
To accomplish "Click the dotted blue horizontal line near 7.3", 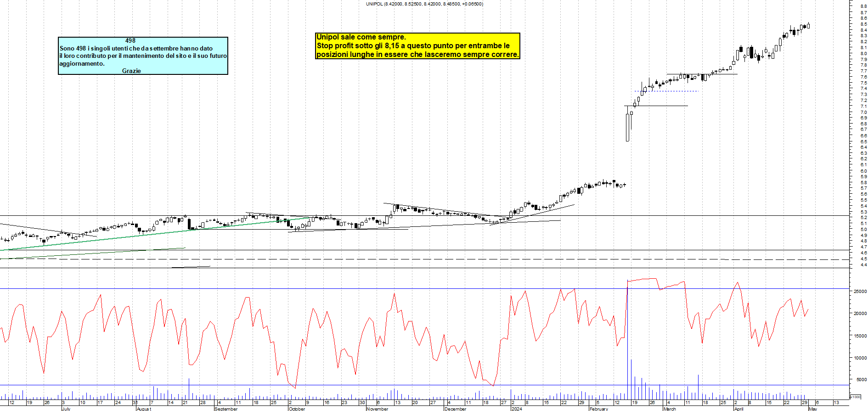I will tap(667, 91).
